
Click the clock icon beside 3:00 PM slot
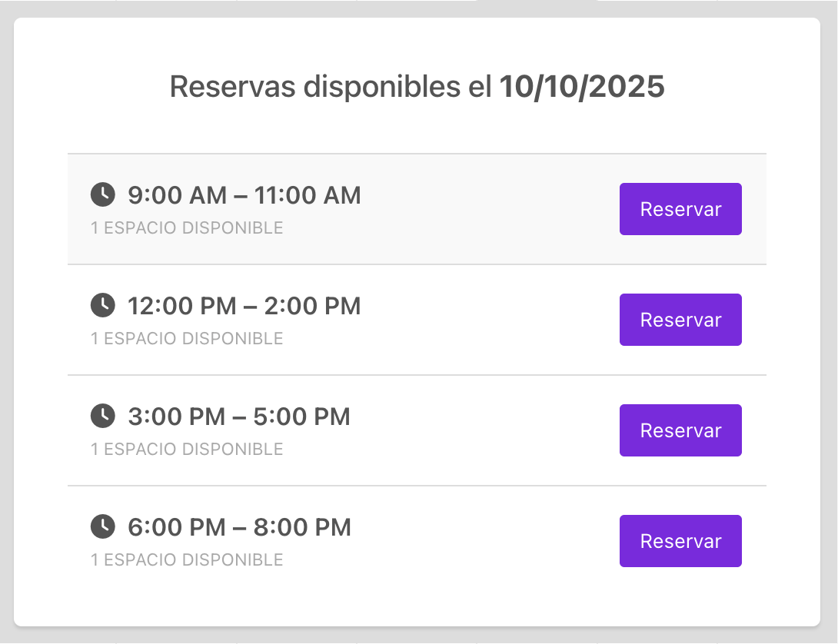coord(102,417)
